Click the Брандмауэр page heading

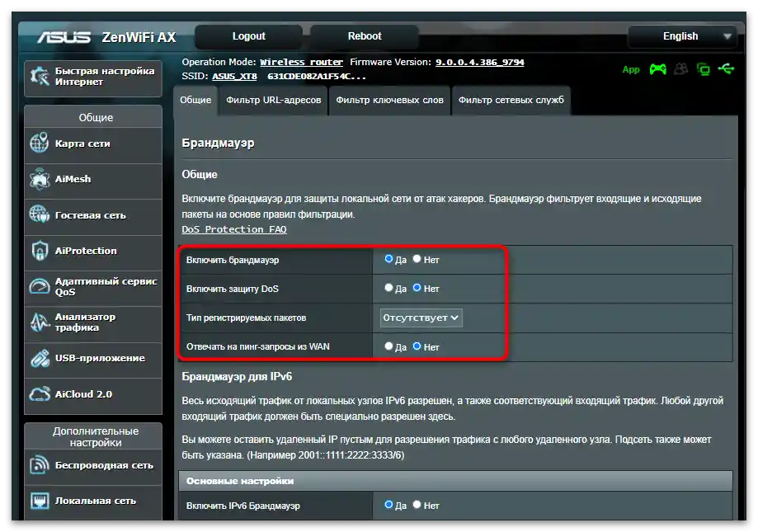pos(218,143)
